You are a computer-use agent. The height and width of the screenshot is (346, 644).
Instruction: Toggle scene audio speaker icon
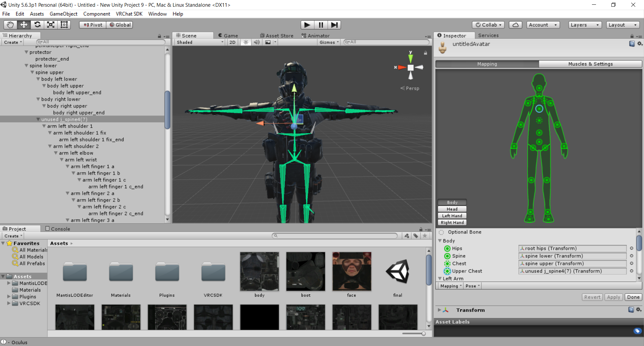point(257,42)
